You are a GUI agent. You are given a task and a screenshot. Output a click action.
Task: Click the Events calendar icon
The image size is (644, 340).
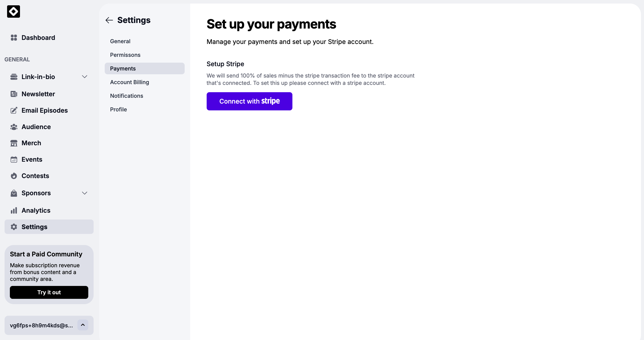coord(14,160)
